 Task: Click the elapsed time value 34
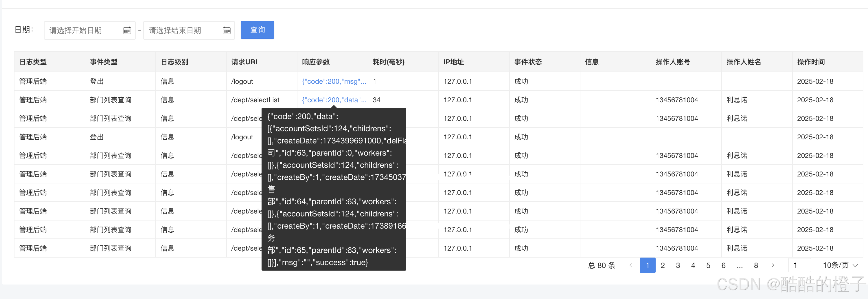[x=376, y=100]
